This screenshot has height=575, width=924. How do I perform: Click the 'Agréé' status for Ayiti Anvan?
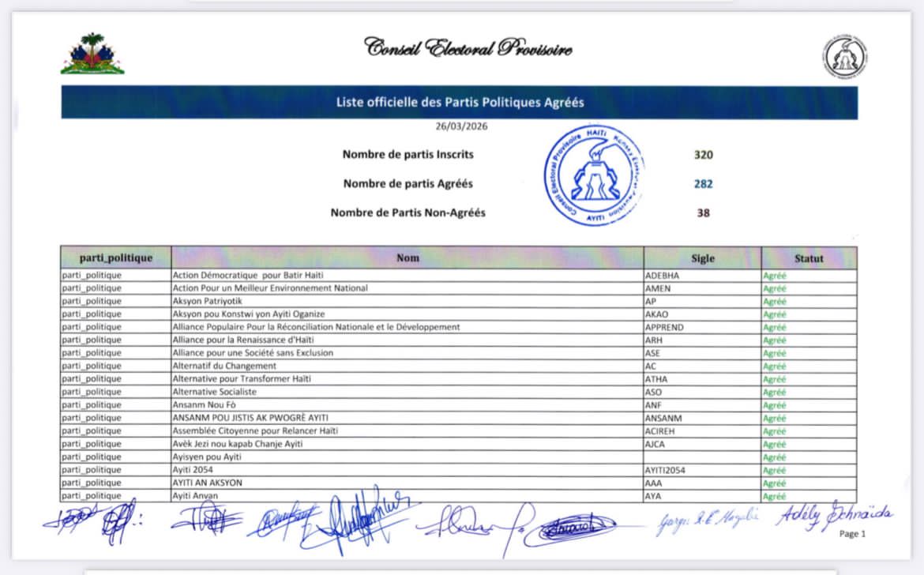pos(774,496)
